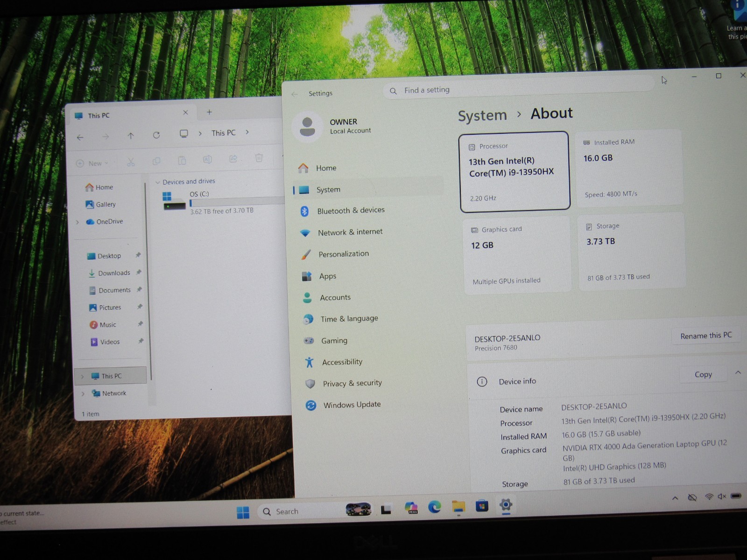The height and width of the screenshot is (560, 747).
Task: Click This PC in the address bar
Action: (x=223, y=133)
